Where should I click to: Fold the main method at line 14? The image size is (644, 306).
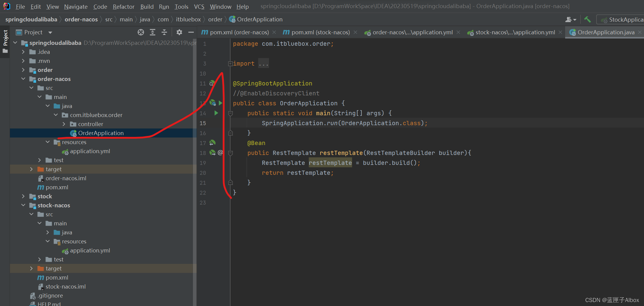tap(231, 113)
